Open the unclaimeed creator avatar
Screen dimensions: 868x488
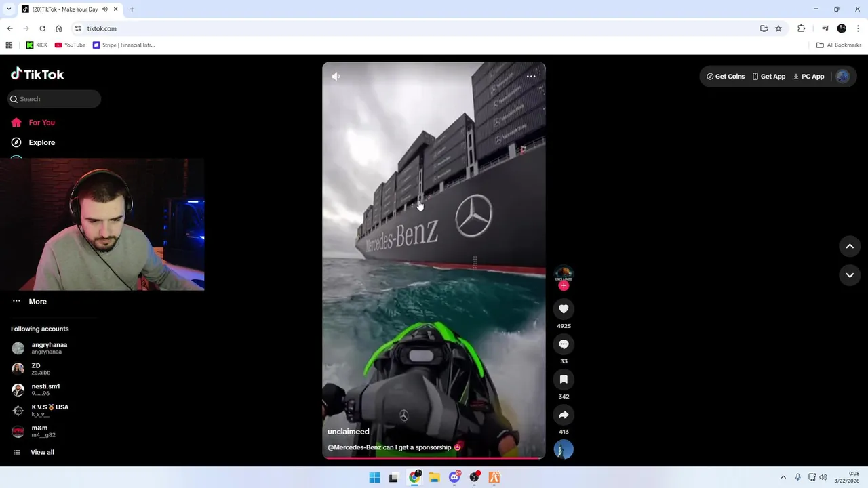[x=564, y=274]
